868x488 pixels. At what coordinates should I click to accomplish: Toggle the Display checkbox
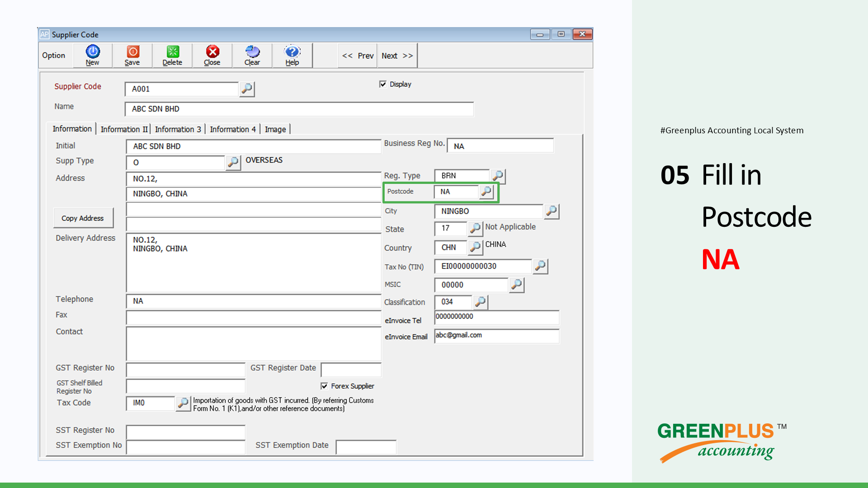tap(383, 84)
